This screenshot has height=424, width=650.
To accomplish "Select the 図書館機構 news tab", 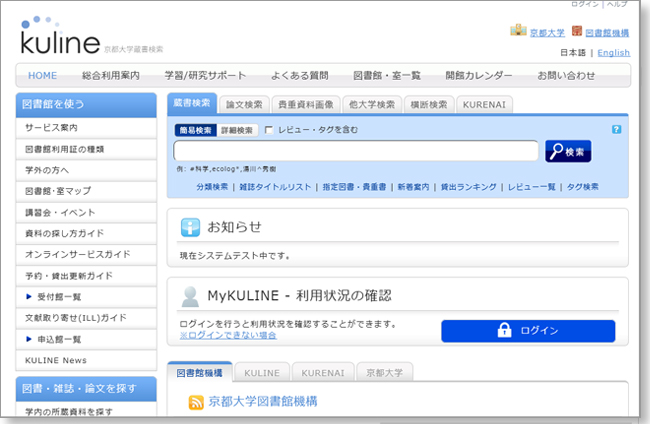I will coord(200,373).
